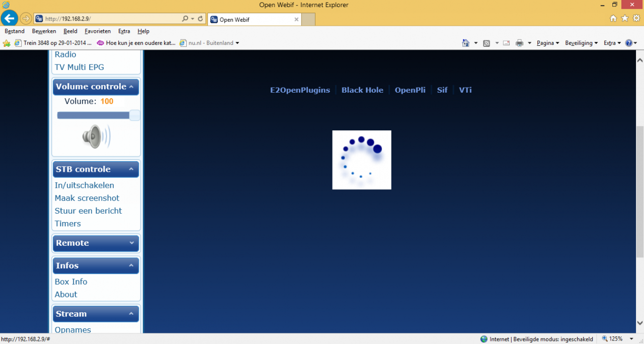This screenshot has height=344, width=644.
Task: Adjust the volume slider handle
Action: [x=134, y=115]
